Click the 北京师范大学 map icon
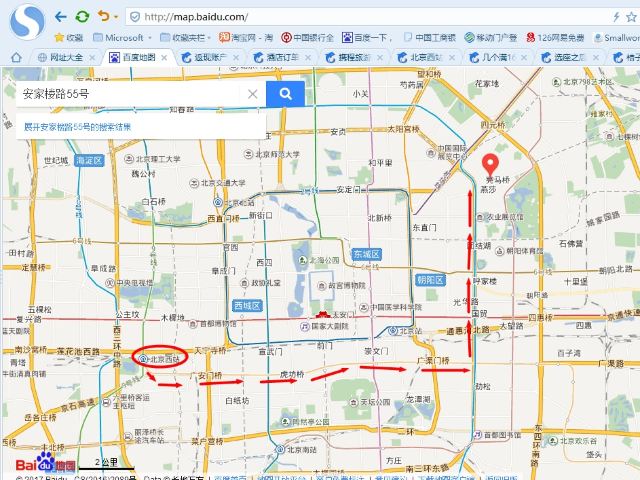This screenshot has width=640, height=480. pyautogui.click(x=248, y=154)
